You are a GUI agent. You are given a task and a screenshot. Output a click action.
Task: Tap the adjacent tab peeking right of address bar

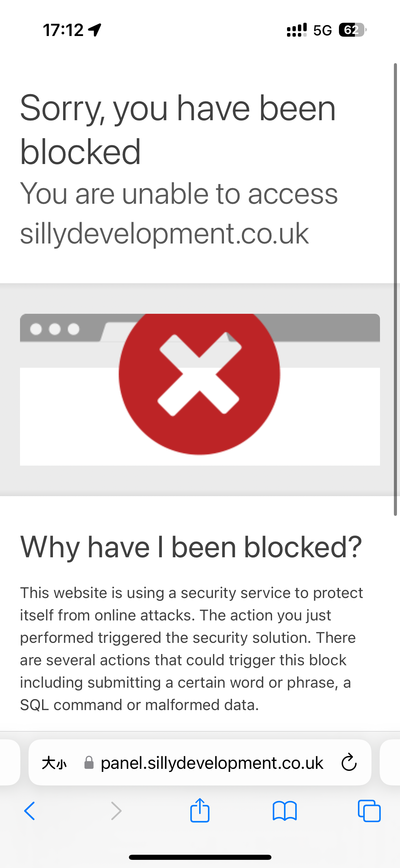(x=390, y=762)
